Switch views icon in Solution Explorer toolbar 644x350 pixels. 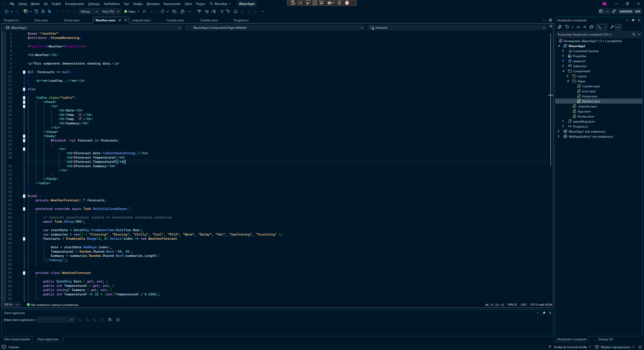click(559, 27)
